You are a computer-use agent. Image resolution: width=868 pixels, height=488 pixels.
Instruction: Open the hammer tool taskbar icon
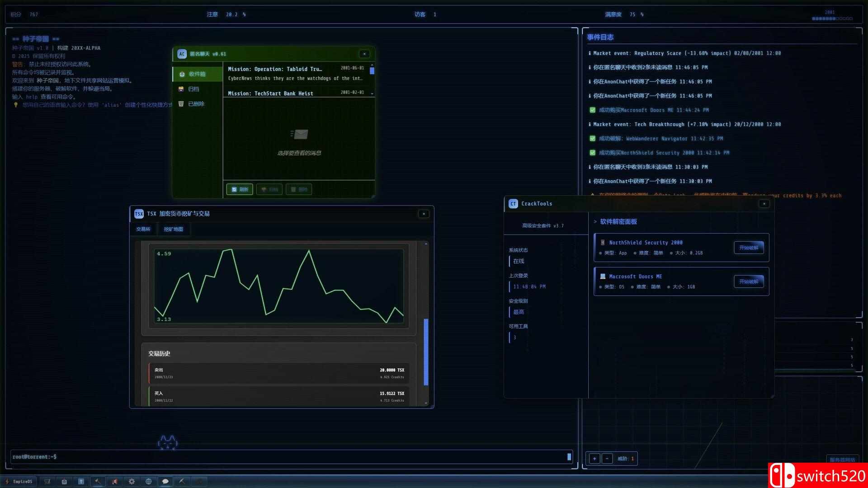click(x=98, y=481)
